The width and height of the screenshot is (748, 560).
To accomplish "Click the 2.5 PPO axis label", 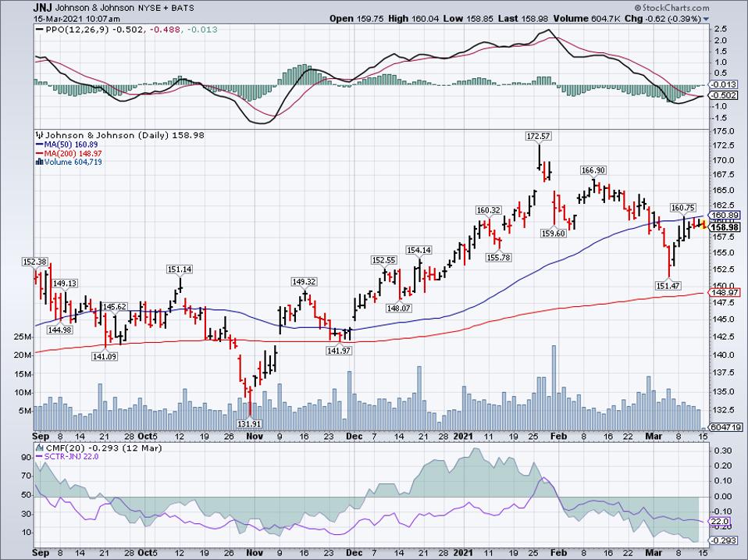I will (x=720, y=29).
